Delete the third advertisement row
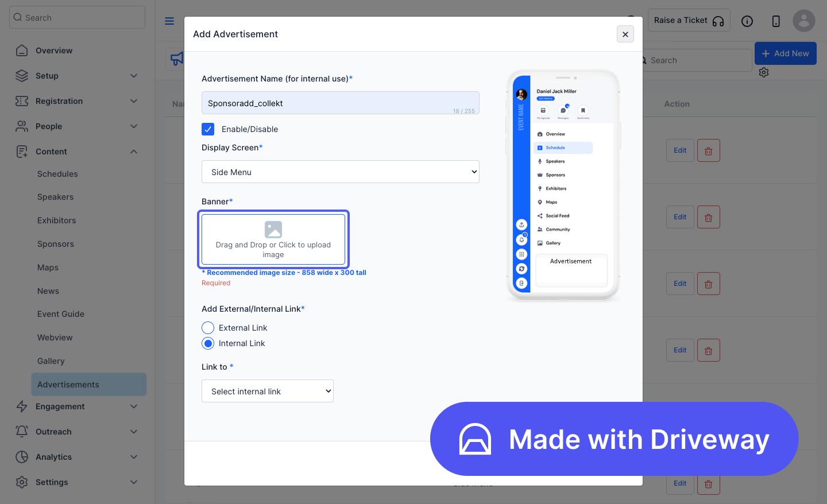The width and height of the screenshot is (827, 504). (x=709, y=284)
